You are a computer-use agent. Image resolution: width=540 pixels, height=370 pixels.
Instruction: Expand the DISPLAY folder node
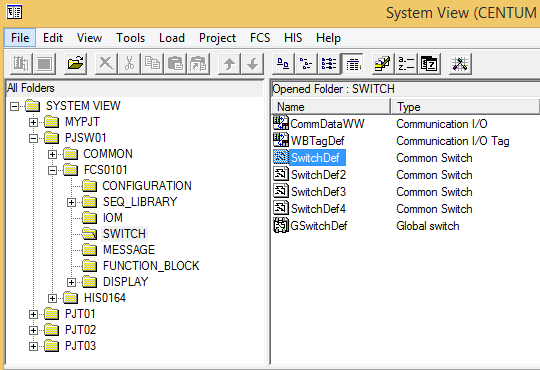pos(71,282)
